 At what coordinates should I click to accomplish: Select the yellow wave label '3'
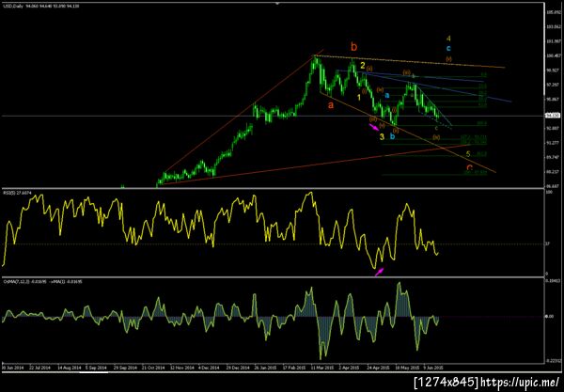point(382,136)
